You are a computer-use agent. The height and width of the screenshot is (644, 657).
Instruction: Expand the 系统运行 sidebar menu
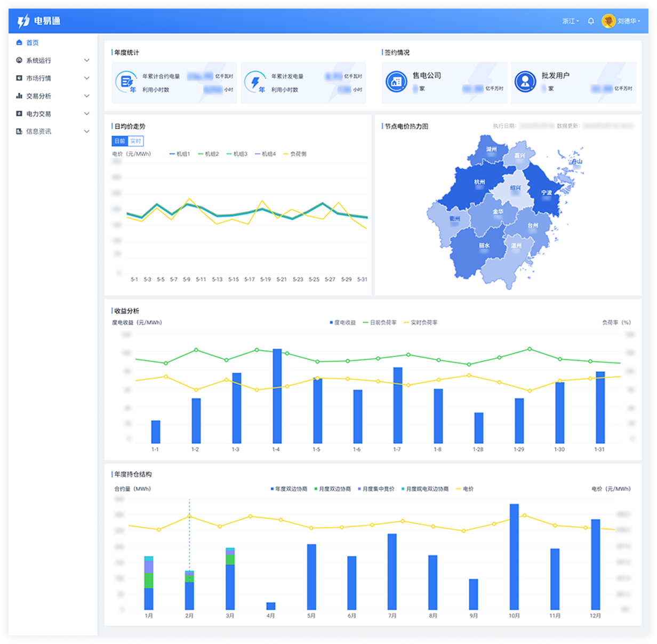86,61
